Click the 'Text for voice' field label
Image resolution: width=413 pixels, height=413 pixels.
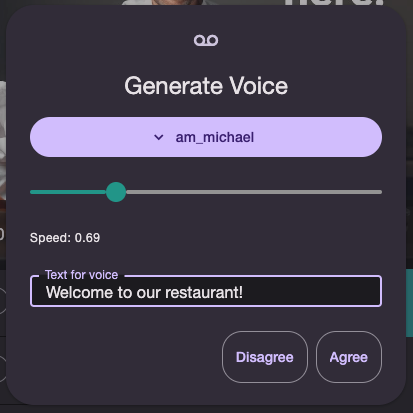coord(82,275)
